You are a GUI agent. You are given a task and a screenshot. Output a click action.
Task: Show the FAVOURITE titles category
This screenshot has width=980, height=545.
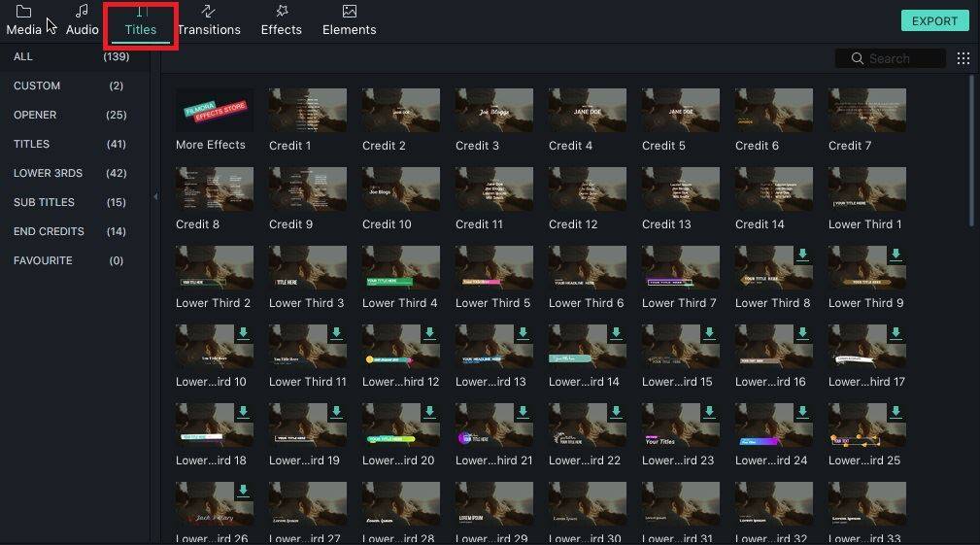pos(43,260)
